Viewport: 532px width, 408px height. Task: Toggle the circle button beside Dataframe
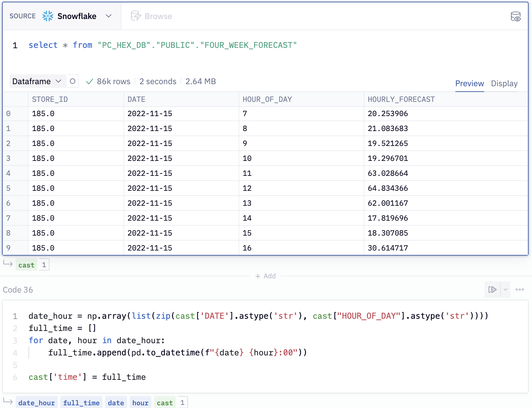73,81
